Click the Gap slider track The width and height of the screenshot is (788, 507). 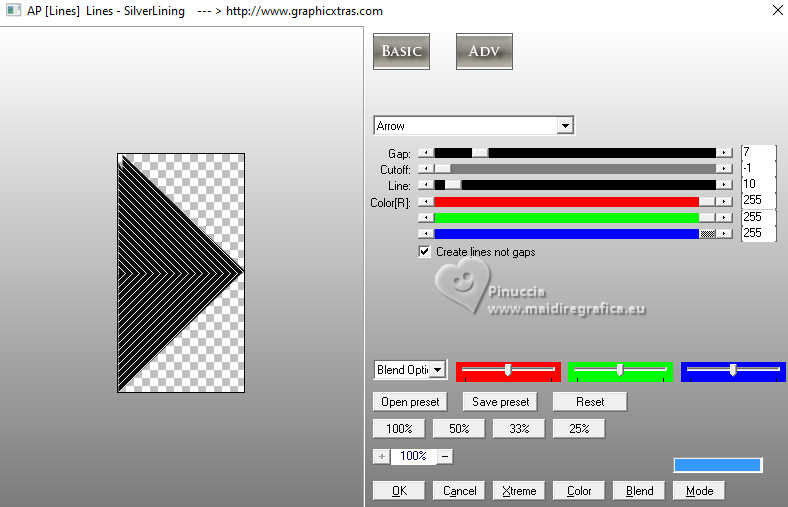(x=575, y=153)
